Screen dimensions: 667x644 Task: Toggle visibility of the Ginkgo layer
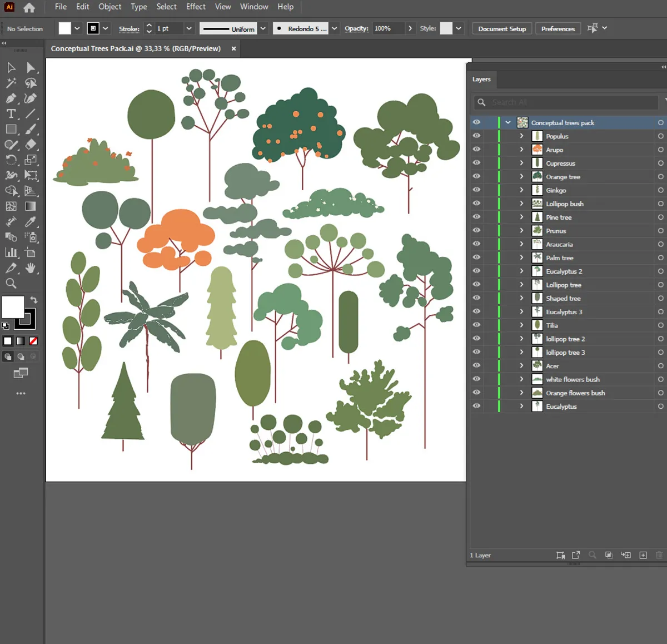tap(476, 190)
